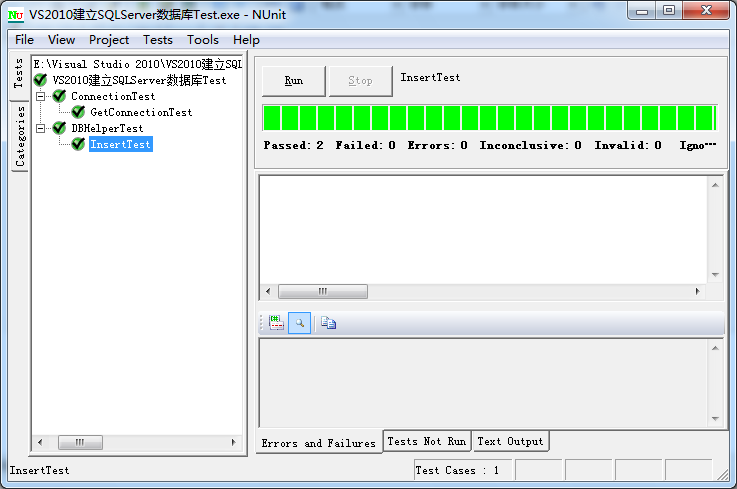Image resolution: width=737 pixels, height=489 pixels.
Task: Click the error list scrollbar right arrow
Action: (x=698, y=291)
